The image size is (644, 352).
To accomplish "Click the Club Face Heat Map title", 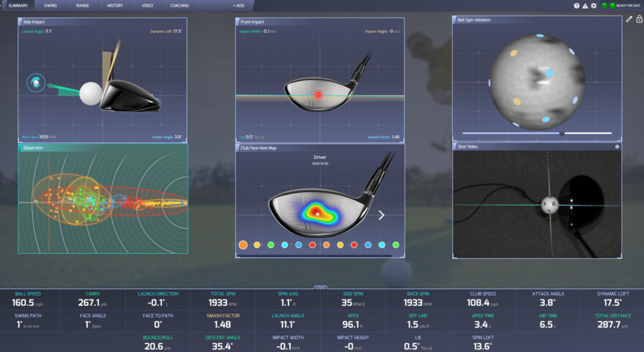I will click(x=258, y=147).
